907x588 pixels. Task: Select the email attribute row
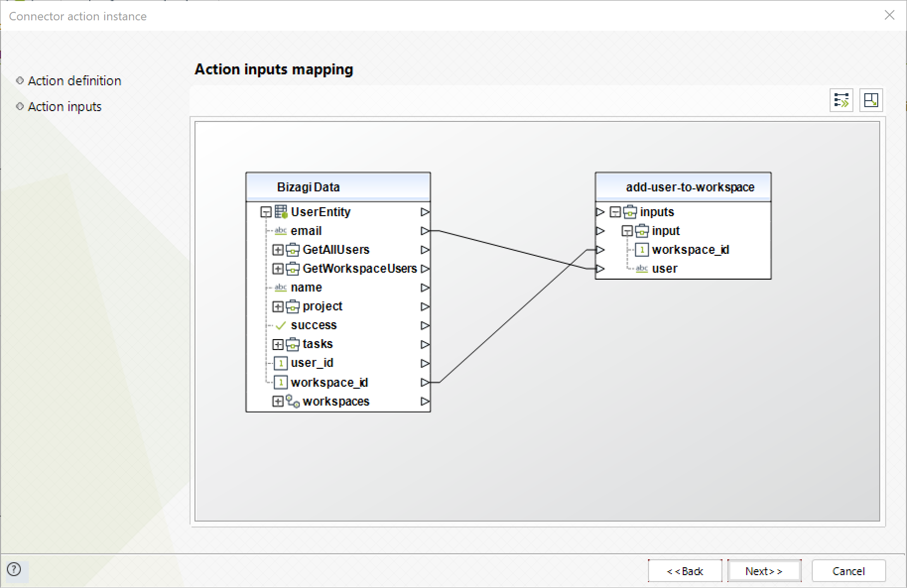[x=338, y=231]
